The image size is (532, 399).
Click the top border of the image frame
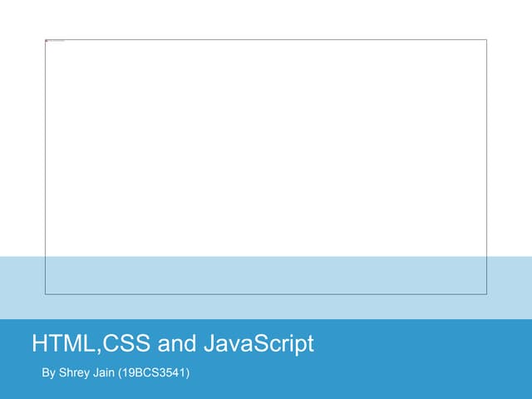click(266, 39)
